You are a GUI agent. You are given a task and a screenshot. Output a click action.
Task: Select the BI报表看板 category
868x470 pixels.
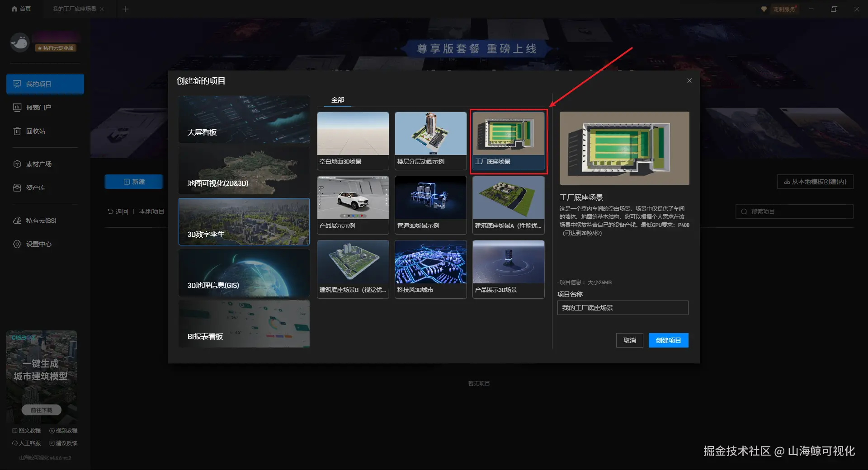click(244, 324)
